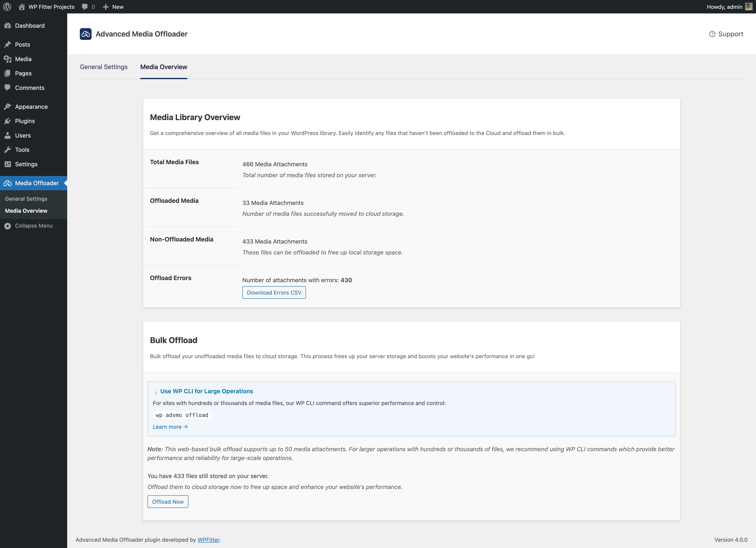Collapse the admin sidebar menu

pos(33,226)
